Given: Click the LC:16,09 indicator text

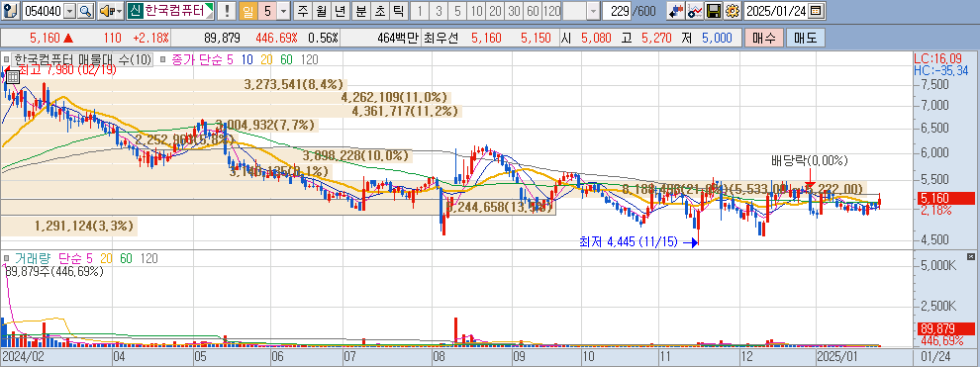Looking at the screenshot, I should [x=937, y=58].
